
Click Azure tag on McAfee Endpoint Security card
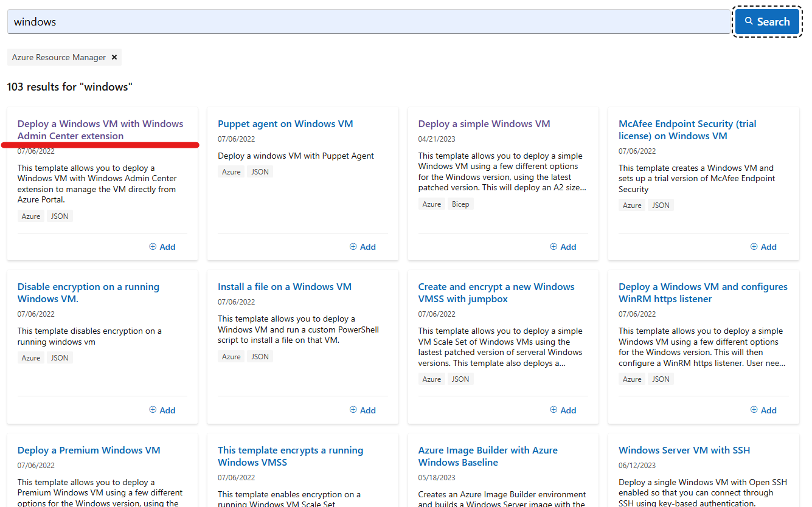click(632, 205)
